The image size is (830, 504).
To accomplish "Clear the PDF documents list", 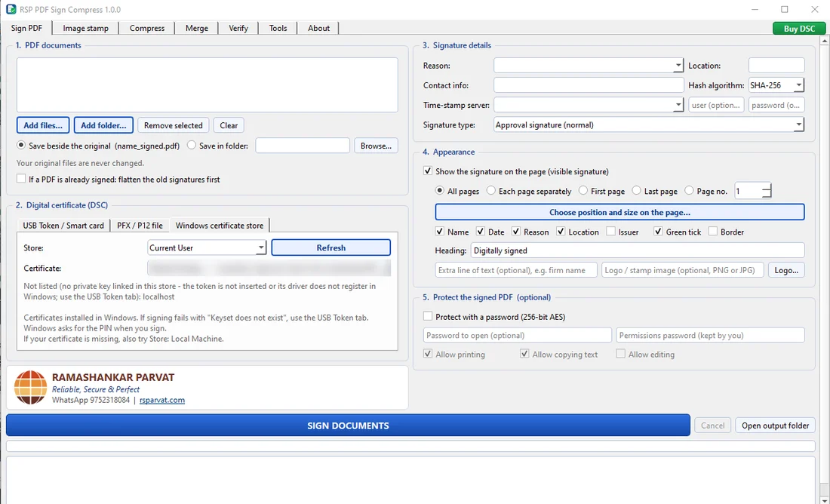I will click(229, 125).
